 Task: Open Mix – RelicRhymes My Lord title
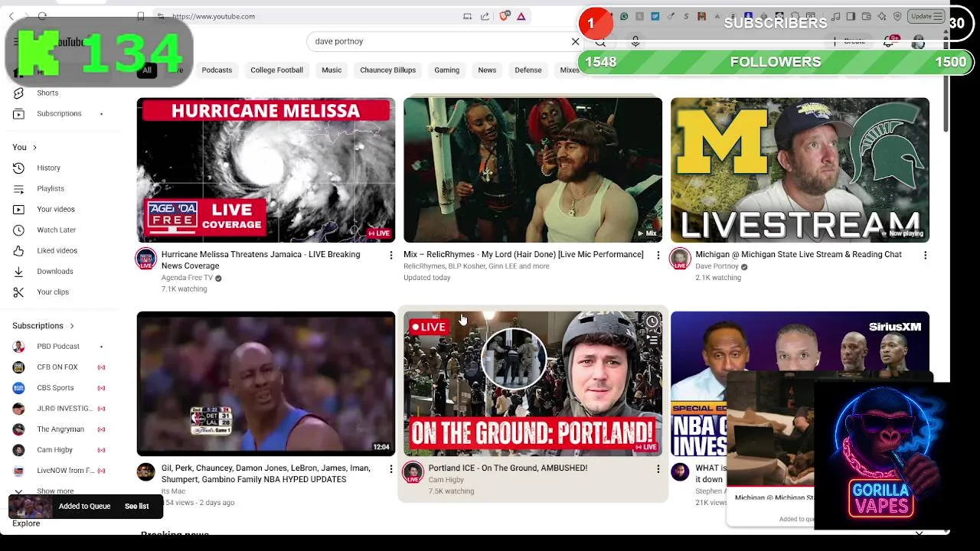tap(523, 255)
